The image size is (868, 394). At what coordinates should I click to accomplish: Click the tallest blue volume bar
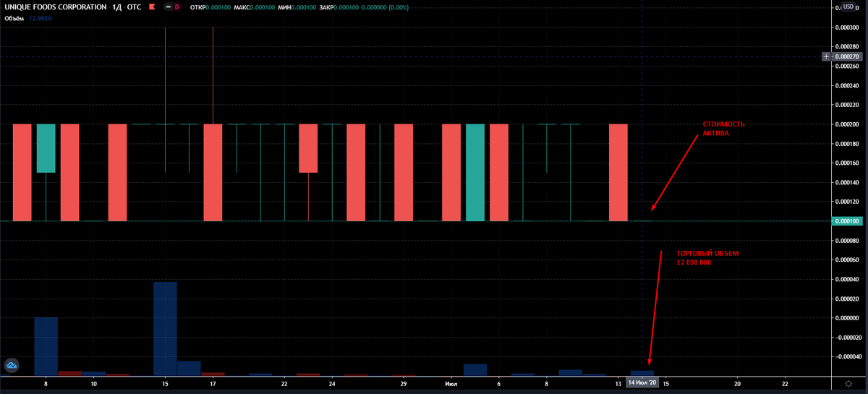165,329
